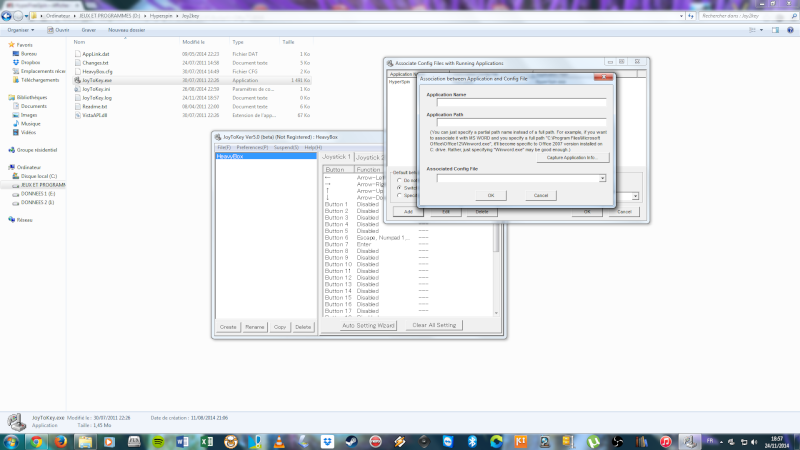
Task: Select the HeavyBox profile in JoyToKey
Action: click(x=266, y=156)
